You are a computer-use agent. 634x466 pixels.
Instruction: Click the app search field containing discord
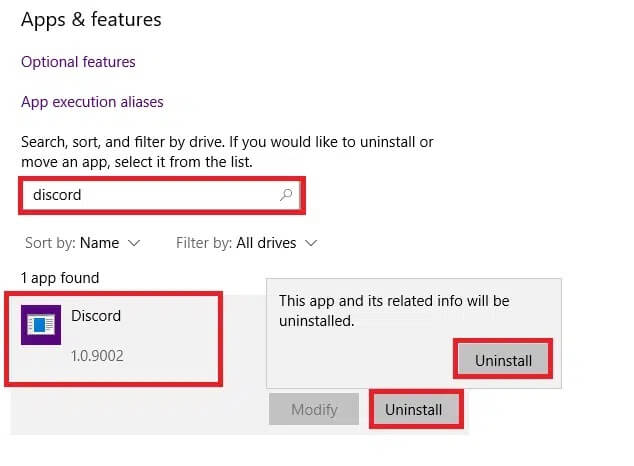click(x=162, y=195)
